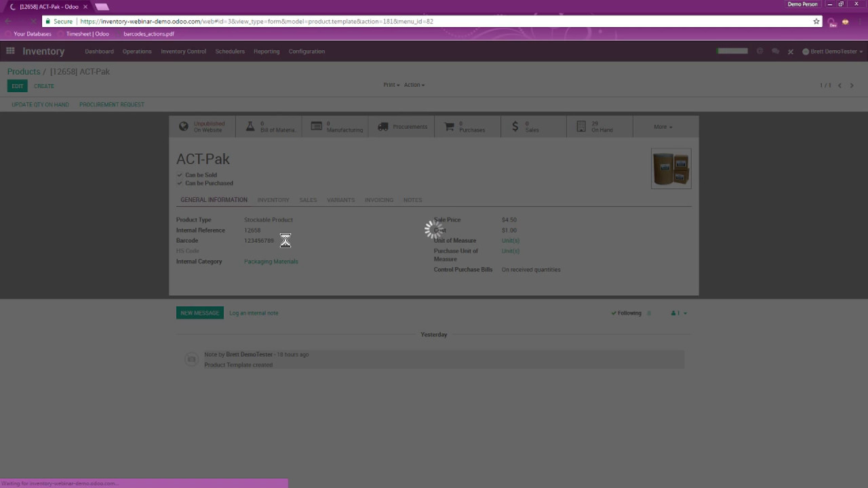
Task: Open the Timesheet | Odoo bookmark
Action: (83, 34)
